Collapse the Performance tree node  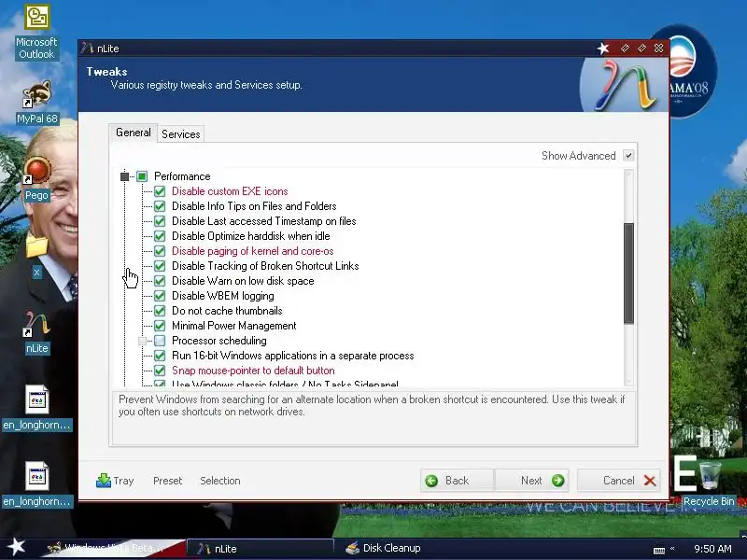[x=124, y=176]
